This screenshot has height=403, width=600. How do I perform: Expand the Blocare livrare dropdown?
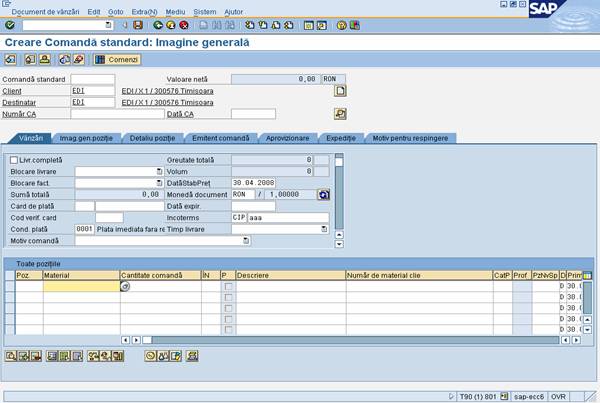point(158,171)
